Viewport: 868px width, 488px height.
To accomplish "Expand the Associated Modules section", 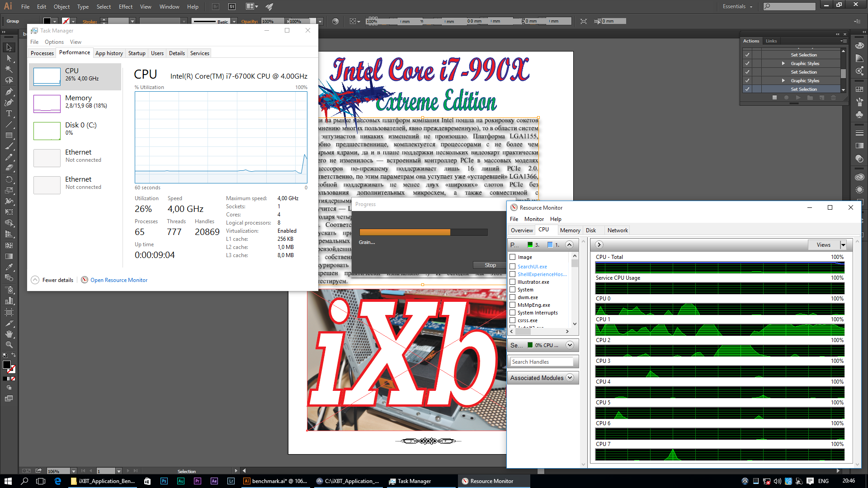I will 570,378.
